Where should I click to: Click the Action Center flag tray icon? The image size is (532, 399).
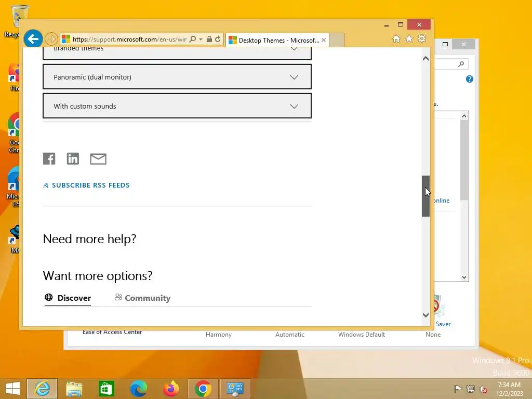point(458,389)
